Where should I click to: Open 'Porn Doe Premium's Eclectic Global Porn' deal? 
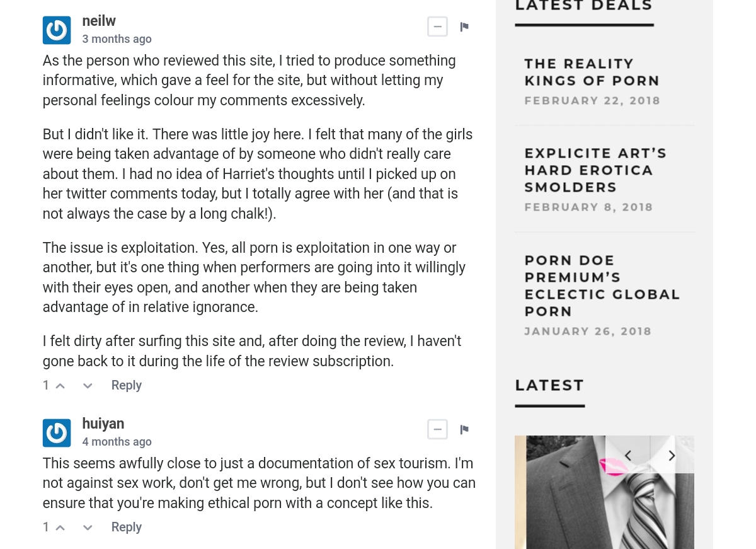click(x=602, y=286)
